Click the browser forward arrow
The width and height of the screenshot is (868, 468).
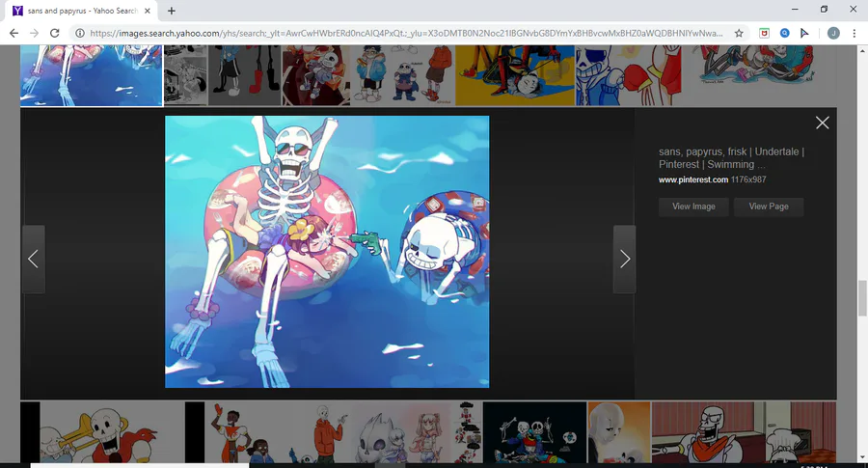pyautogui.click(x=35, y=33)
